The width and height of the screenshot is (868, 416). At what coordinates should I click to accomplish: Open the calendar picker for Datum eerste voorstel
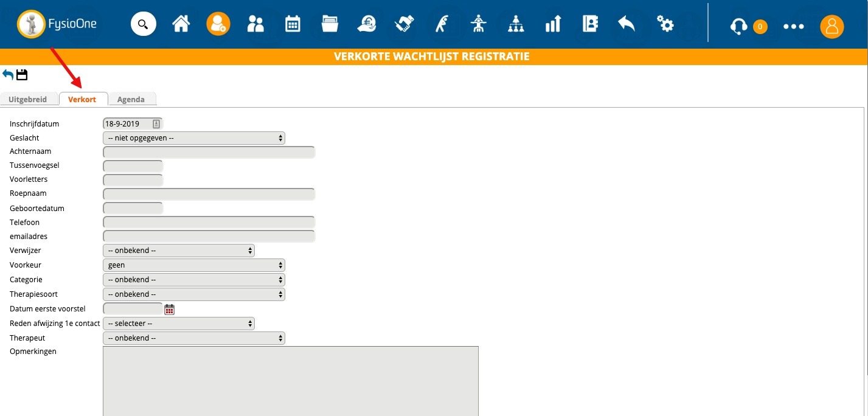169,310
